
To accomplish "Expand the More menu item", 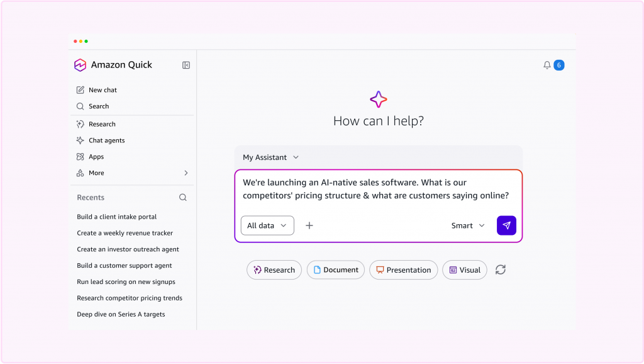I will (132, 173).
